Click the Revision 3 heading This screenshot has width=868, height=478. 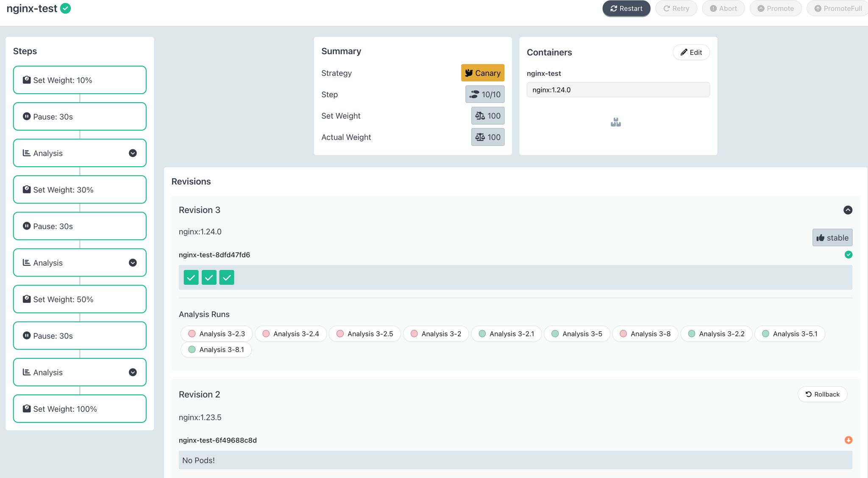pos(200,210)
